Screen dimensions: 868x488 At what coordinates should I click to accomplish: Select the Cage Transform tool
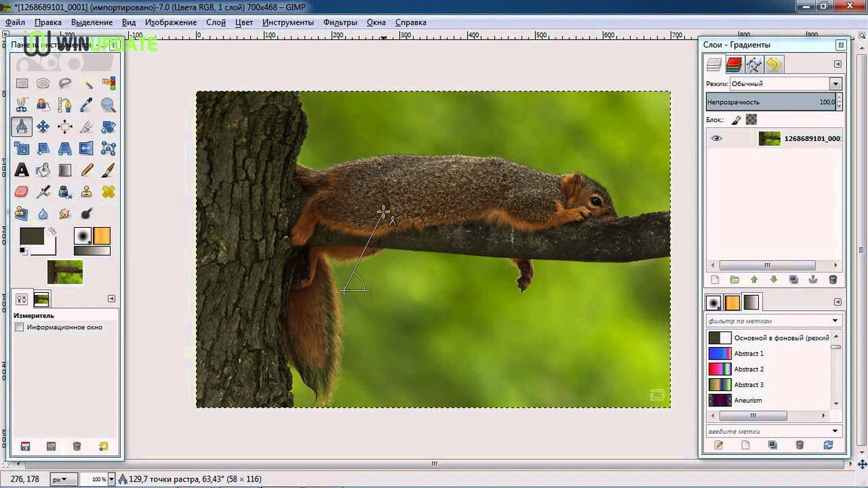coord(109,149)
